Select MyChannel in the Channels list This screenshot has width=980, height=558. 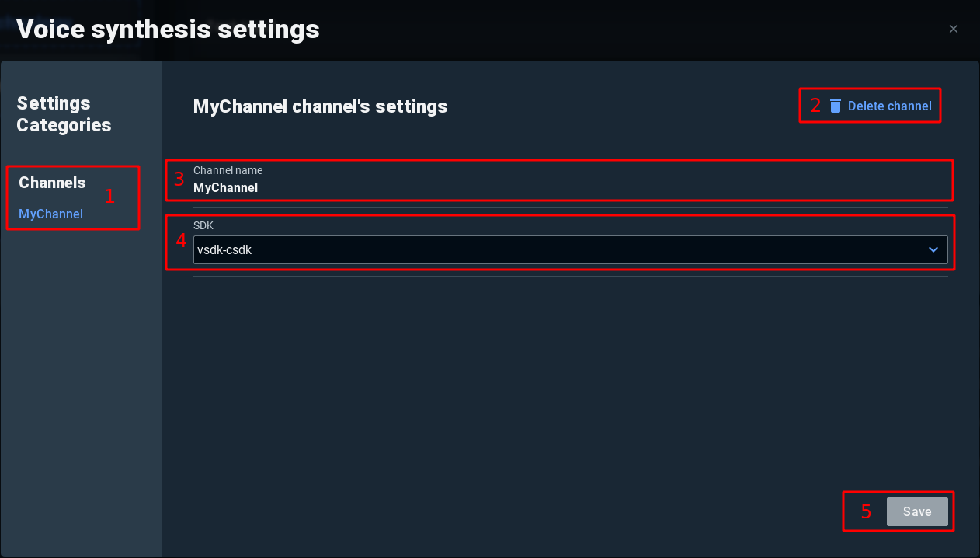[50, 214]
